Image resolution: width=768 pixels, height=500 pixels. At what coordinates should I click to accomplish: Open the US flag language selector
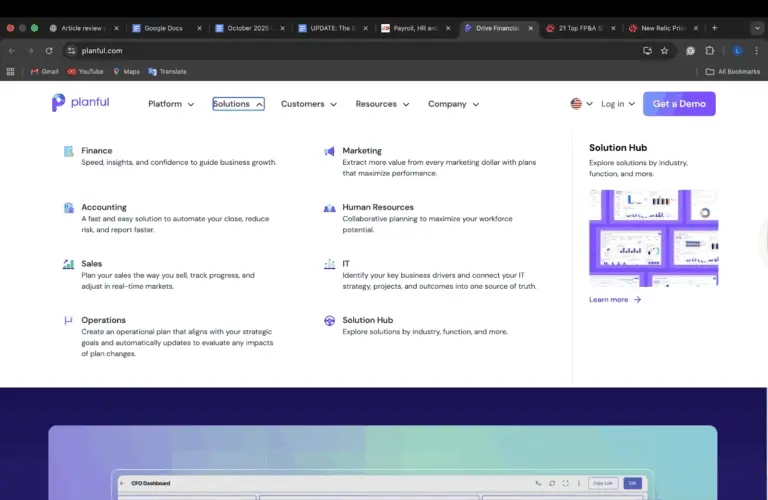(x=581, y=104)
